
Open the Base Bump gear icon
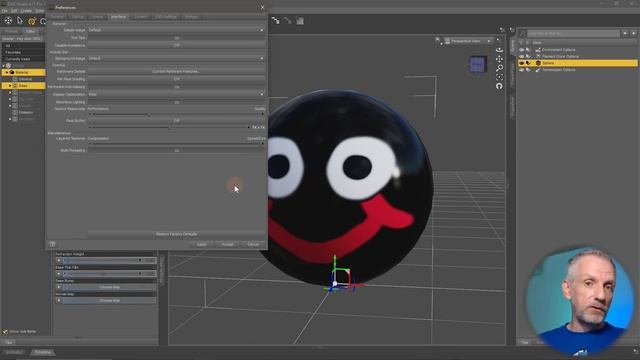pos(154,281)
